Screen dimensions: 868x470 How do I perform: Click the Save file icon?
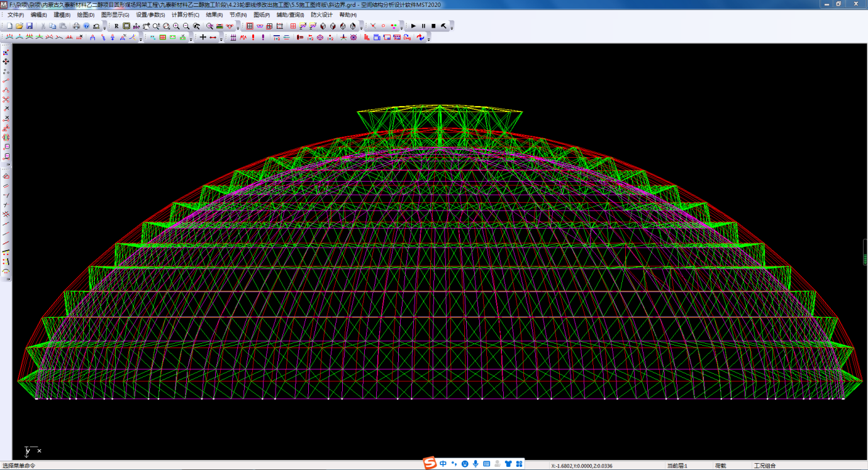click(x=29, y=26)
